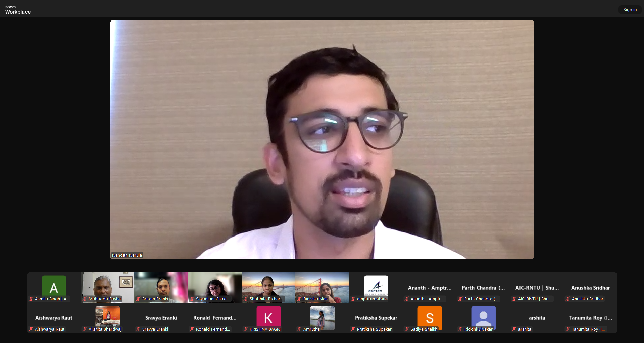Viewport: 644px width, 343px height.
Task: Click muted mic icon beside Aishwarya Raut
Action: [x=31, y=329]
